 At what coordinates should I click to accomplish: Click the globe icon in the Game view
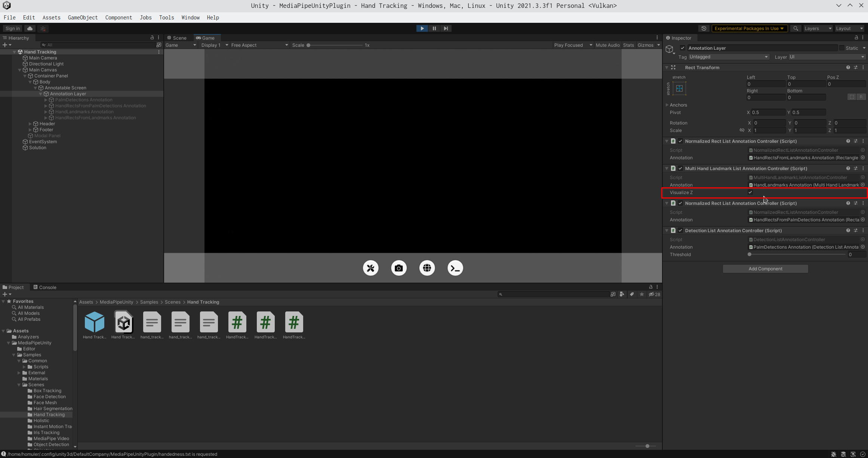(427, 268)
